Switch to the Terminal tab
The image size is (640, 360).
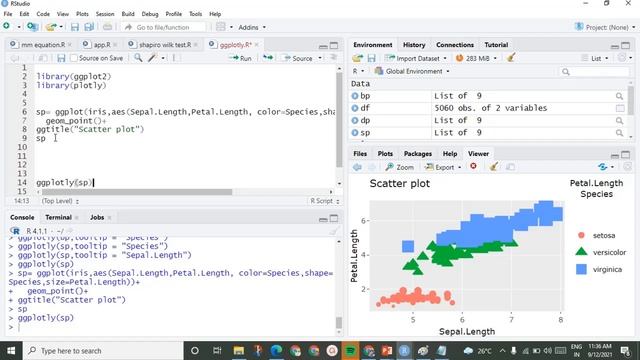click(x=58, y=217)
